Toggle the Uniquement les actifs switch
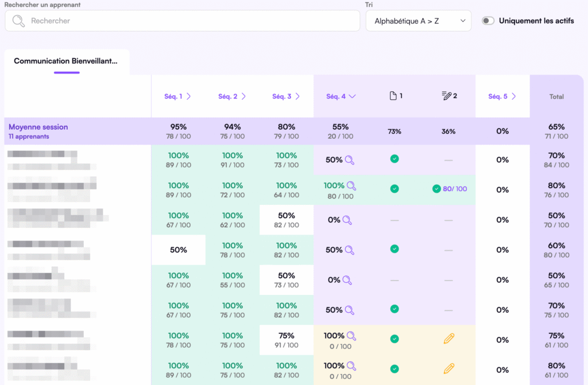Screen dimensions: 588x385 tap(488, 21)
